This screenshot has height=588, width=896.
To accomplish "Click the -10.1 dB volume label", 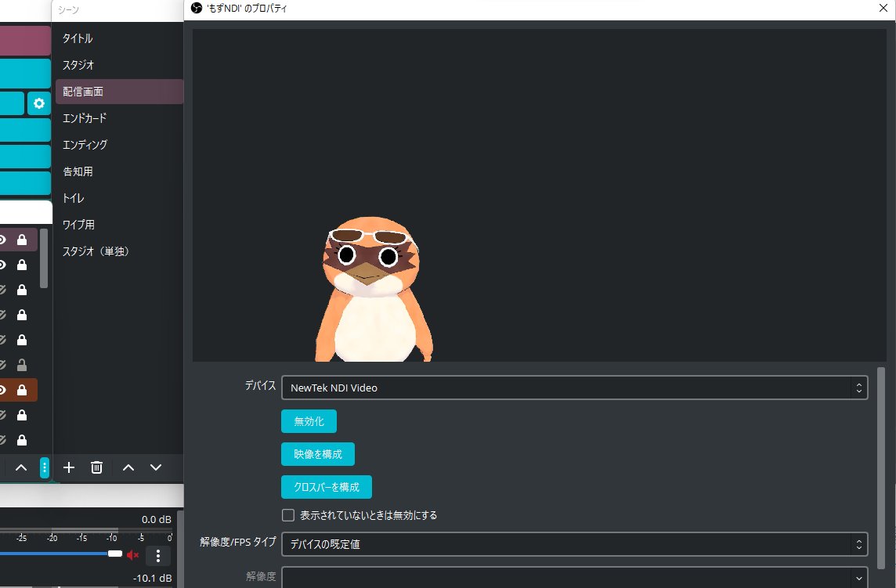I will (153, 578).
